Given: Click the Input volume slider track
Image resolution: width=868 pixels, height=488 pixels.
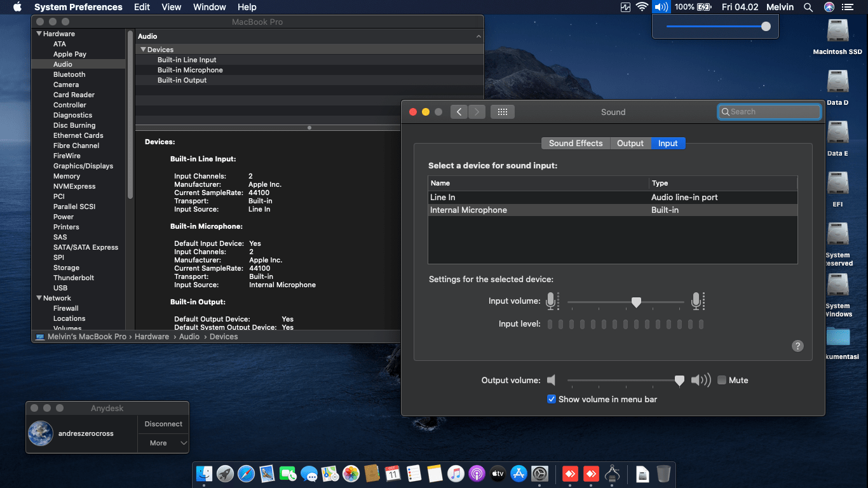Looking at the screenshot, I should [597, 302].
